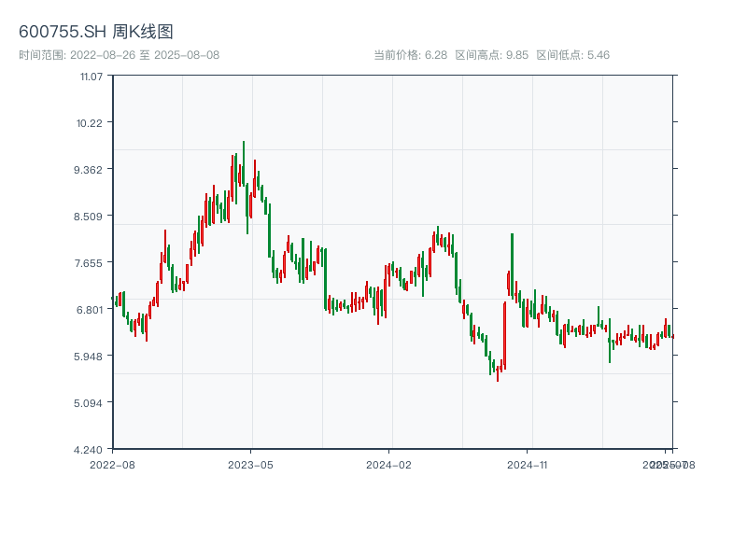Click the 区间低点 5.46 label
Viewport: 747px width, 560px height.
[x=572, y=55]
